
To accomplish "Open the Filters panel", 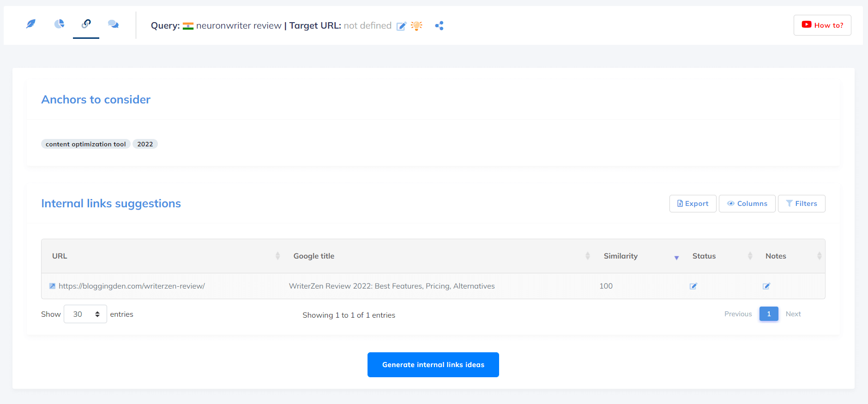I will tap(802, 204).
